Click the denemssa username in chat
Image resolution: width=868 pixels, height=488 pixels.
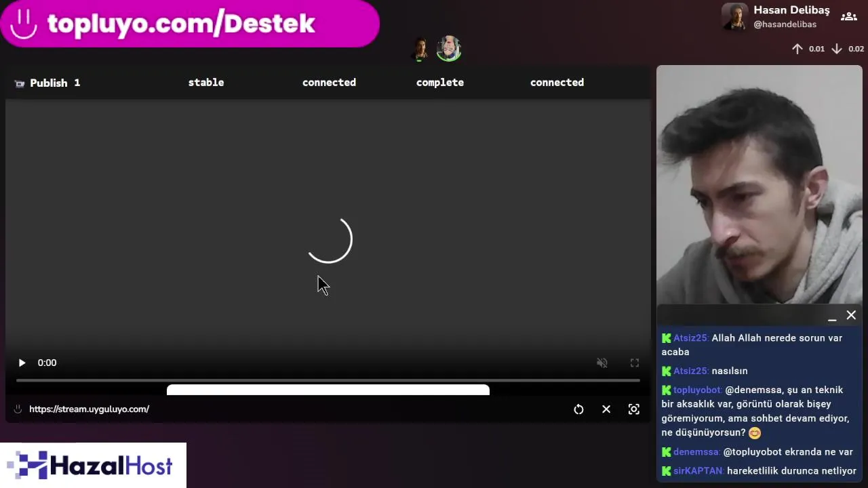[x=696, y=451]
